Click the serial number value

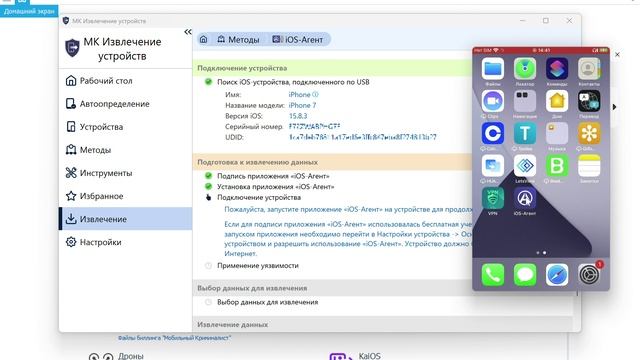pyautogui.click(x=314, y=127)
